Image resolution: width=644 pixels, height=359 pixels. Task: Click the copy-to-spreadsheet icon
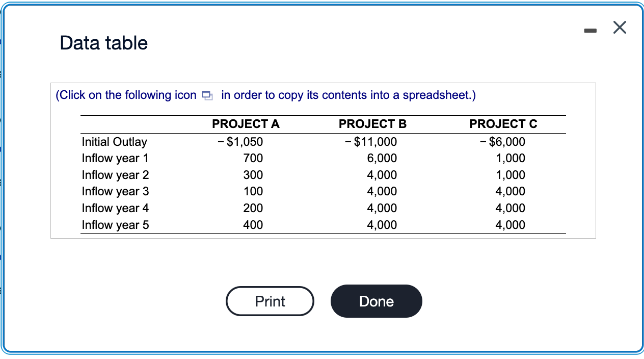coord(207,95)
